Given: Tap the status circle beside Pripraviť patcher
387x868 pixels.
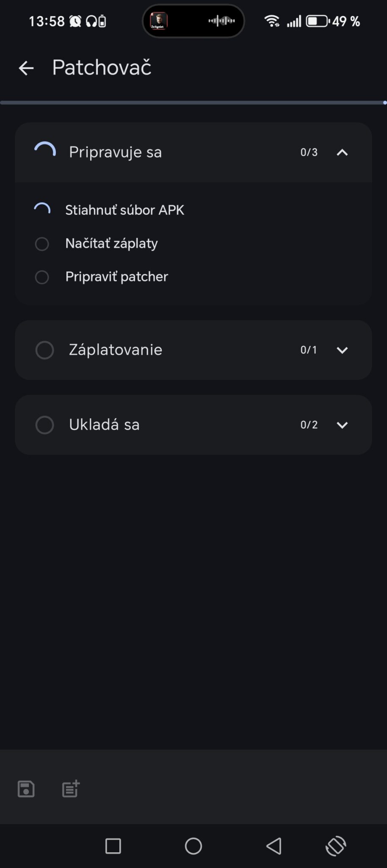Looking at the screenshot, I should [41, 277].
